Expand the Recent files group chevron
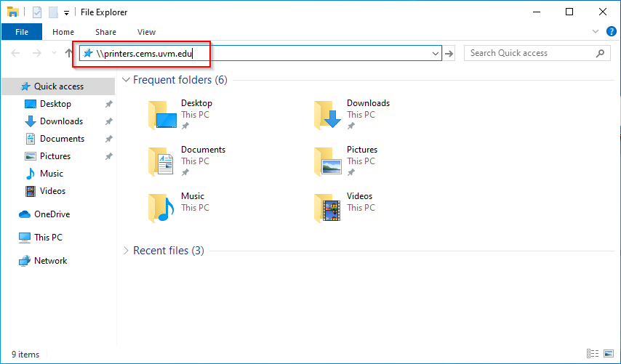The height and width of the screenshot is (364, 621). (126, 251)
